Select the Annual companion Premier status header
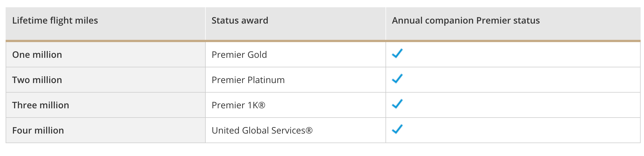The height and width of the screenshot is (156, 644). click(466, 20)
